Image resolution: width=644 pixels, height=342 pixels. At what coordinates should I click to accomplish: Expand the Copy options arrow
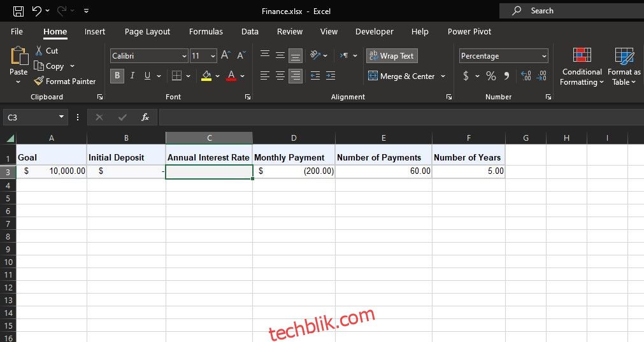point(72,66)
